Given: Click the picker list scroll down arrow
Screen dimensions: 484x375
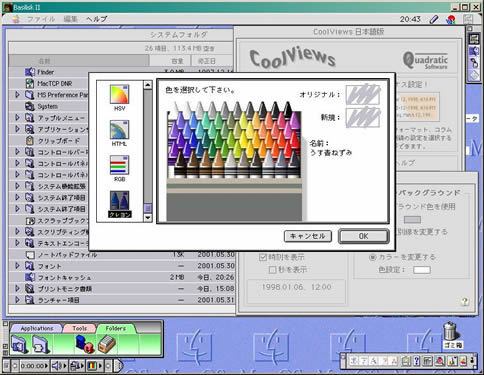Looking at the screenshot, I should coord(148,218).
